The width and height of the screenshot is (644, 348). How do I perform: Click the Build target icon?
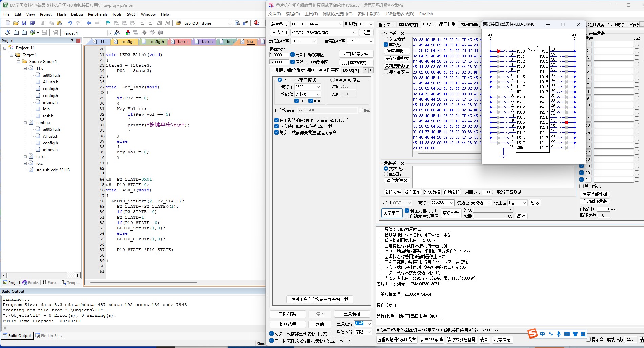point(16,33)
